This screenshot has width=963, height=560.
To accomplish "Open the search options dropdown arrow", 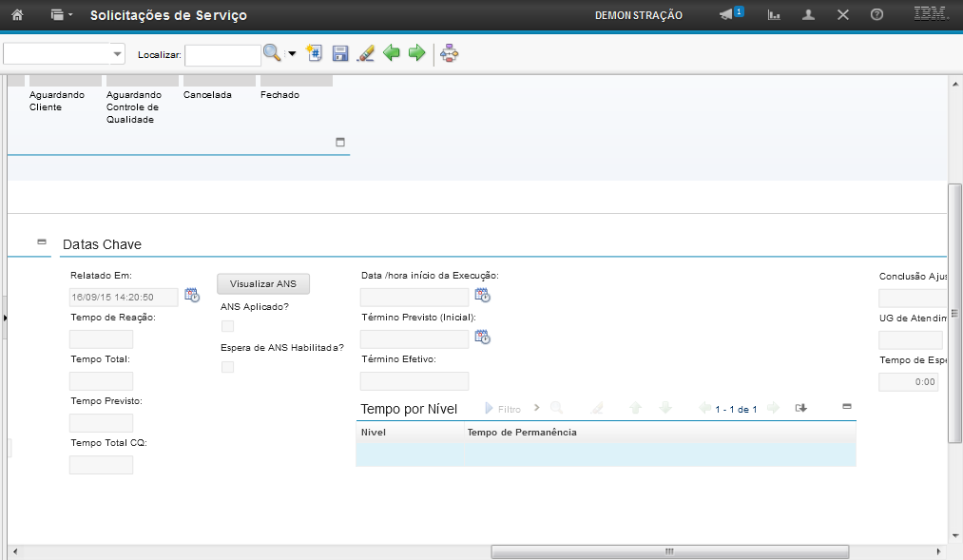I will [292, 54].
